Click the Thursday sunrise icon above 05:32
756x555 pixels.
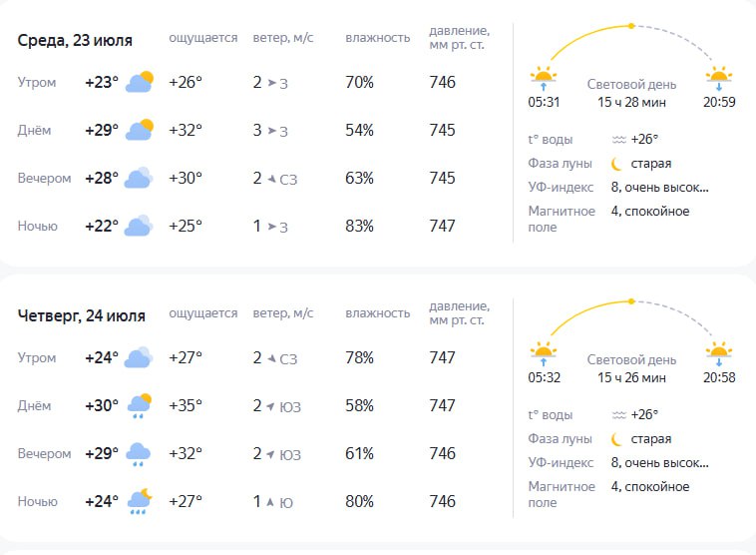pyautogui.click(x=544, y=353)
